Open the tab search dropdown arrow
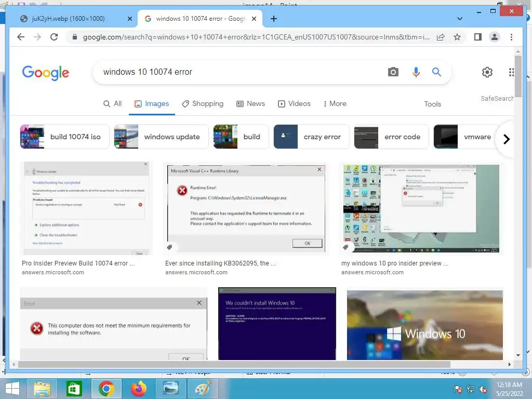Image resolution: width=532 pixels, height=399 pixels. coord(460,19)
